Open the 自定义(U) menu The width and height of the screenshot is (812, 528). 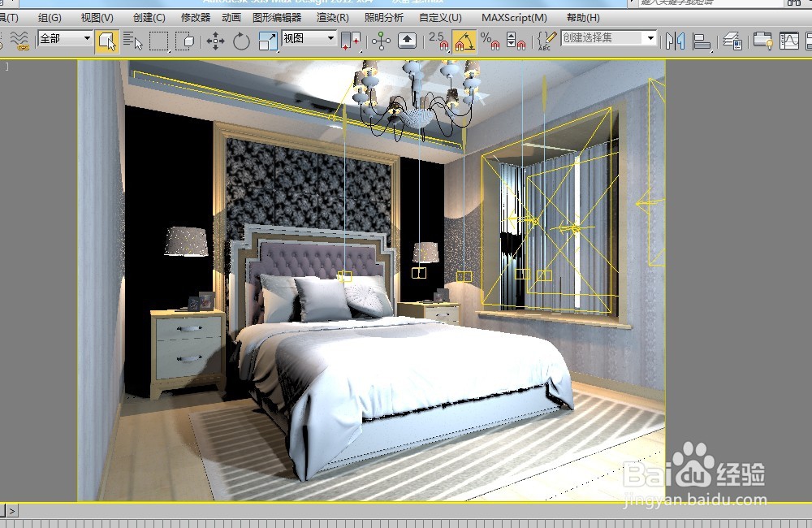click(x=440, y=18)
